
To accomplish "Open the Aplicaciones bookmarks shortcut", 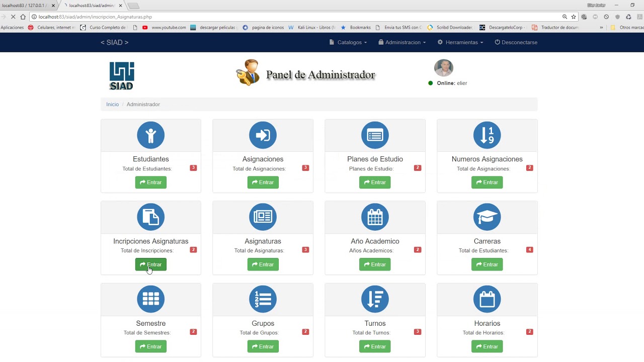I will [12, 28].
